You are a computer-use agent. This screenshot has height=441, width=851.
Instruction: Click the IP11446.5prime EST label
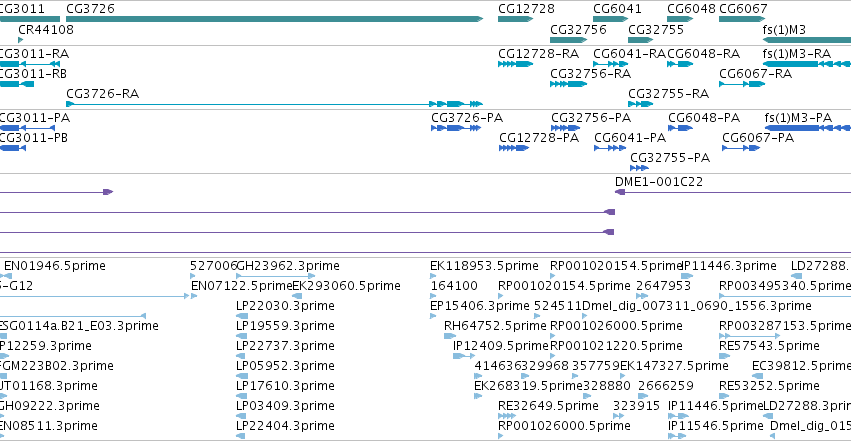715,406
